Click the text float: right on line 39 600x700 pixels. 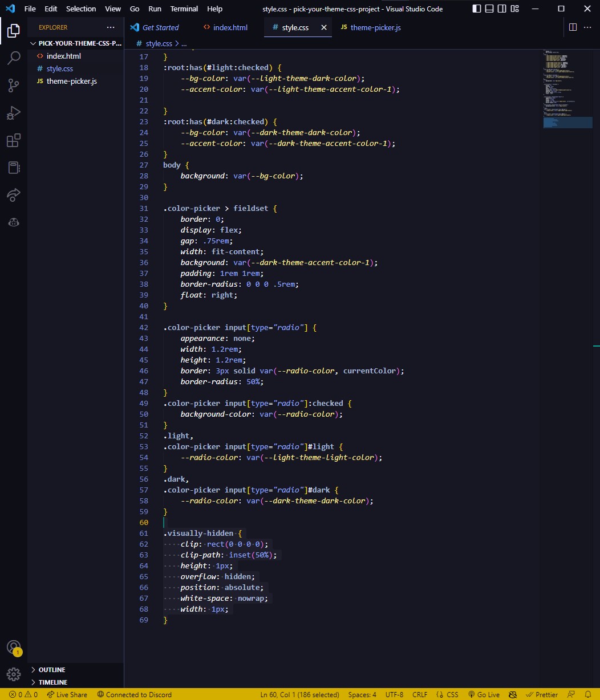click(209, 295)
